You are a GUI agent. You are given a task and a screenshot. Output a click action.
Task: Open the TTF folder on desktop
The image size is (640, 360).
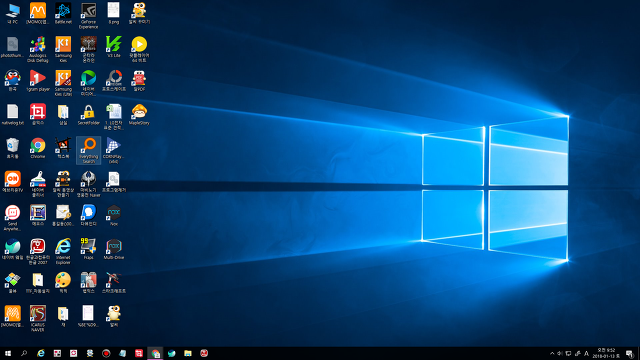point(38,283)
